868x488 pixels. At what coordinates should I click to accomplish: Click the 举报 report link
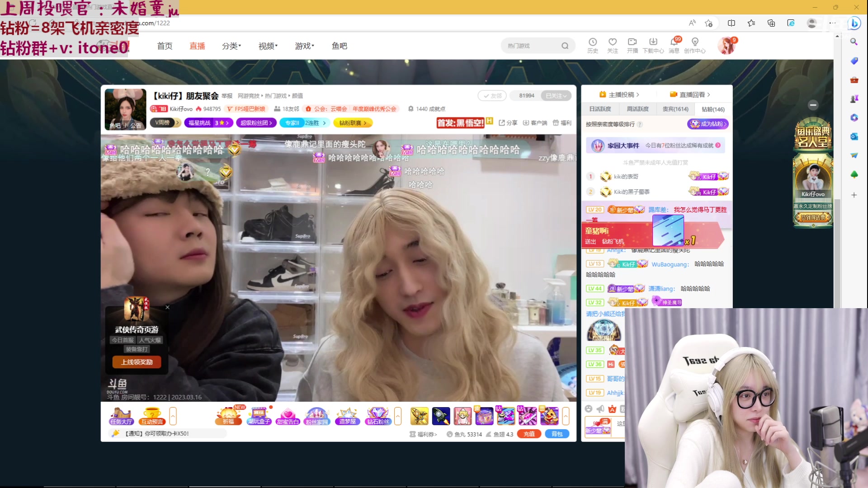227,96
